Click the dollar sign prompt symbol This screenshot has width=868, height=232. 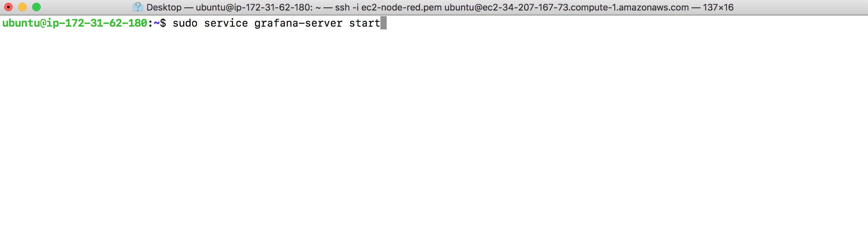pos(163,23)
